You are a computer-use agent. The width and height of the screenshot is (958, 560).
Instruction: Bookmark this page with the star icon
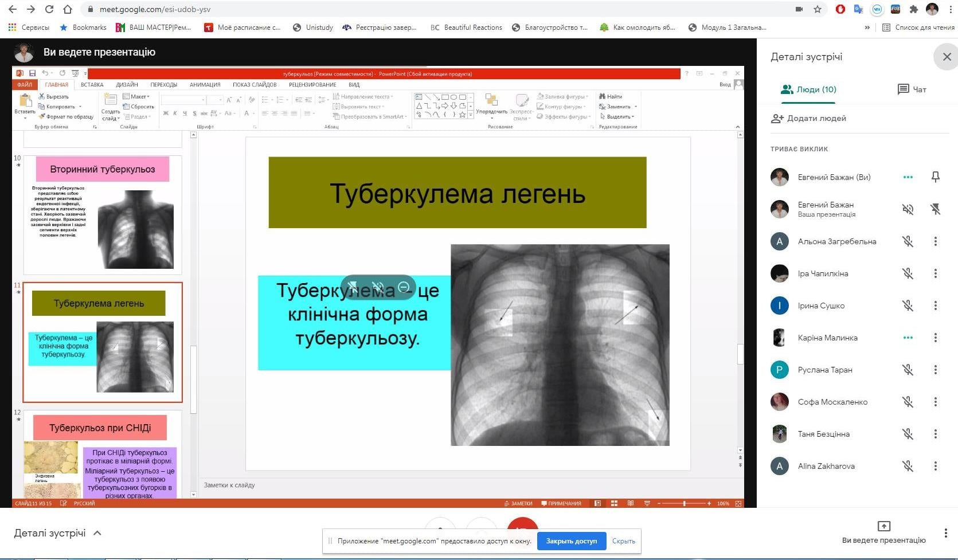818,9
